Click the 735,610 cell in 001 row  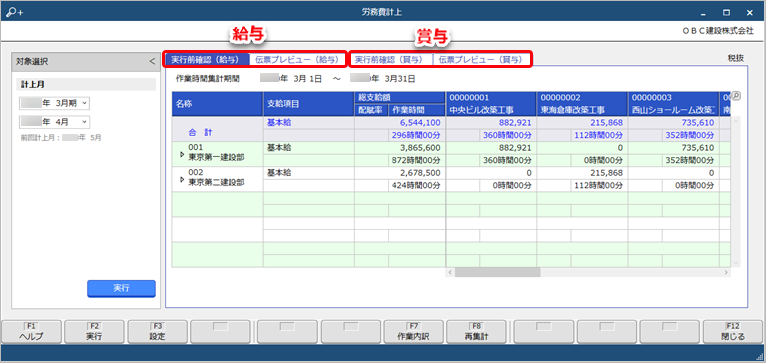coord(697,148)
